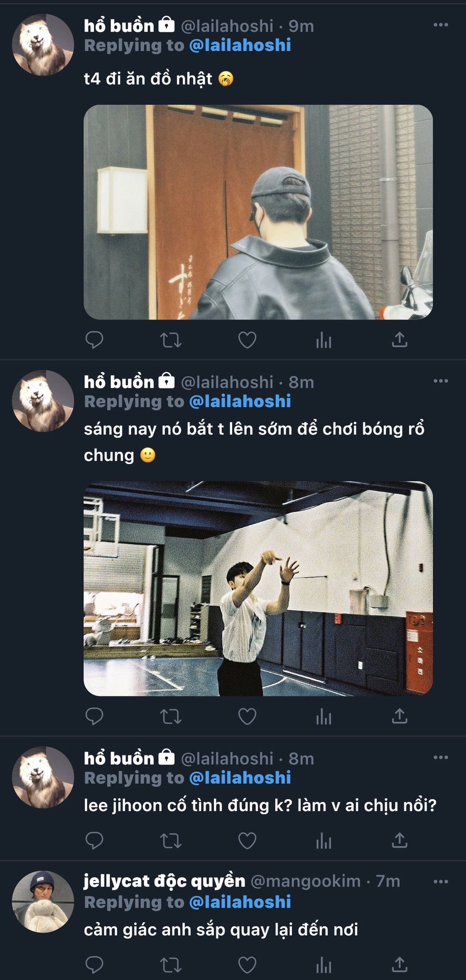466x980 pixels.
Task: Tap the jellycat user's profile avatar
Action: point(43,901)
